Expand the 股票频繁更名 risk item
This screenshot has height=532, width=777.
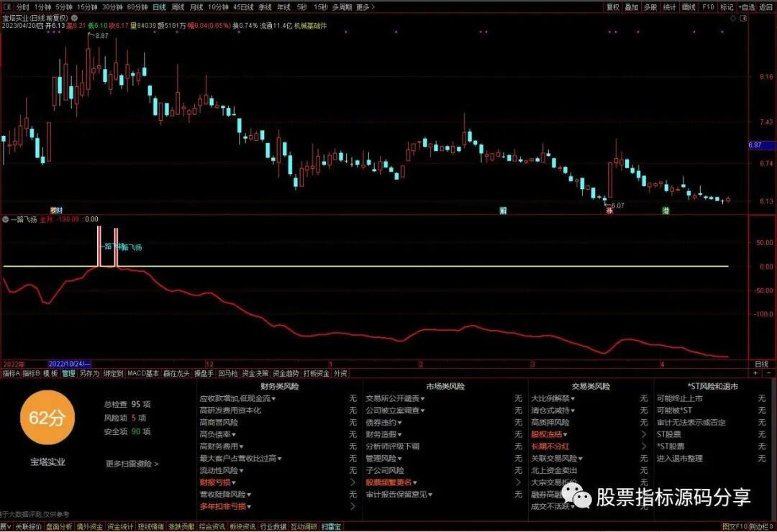coord(392,482)
